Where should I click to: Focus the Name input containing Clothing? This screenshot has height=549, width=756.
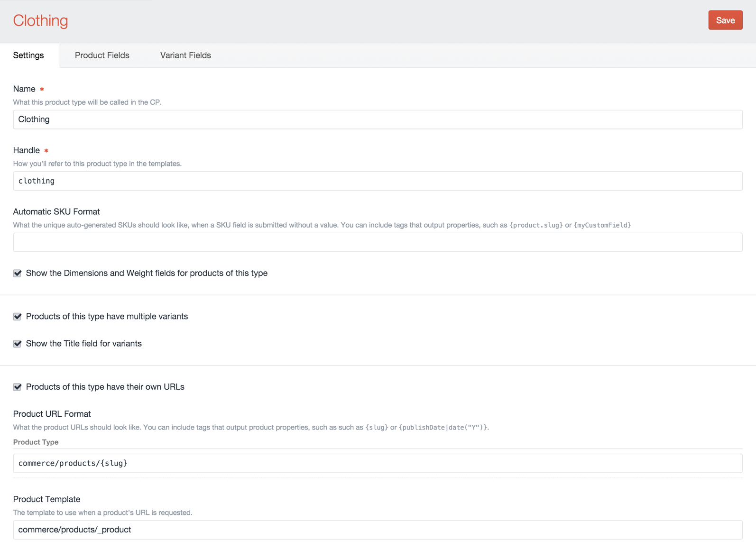click(x=377, y=119)
